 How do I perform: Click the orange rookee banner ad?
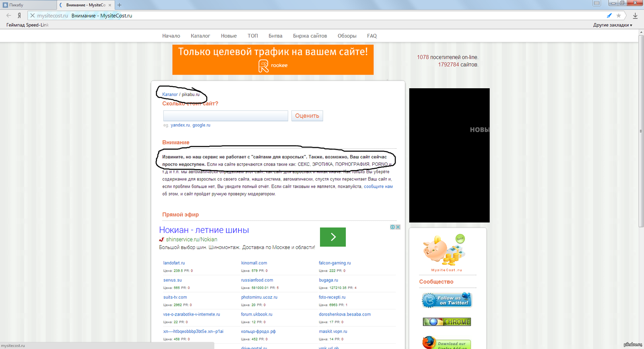point(273,60)
